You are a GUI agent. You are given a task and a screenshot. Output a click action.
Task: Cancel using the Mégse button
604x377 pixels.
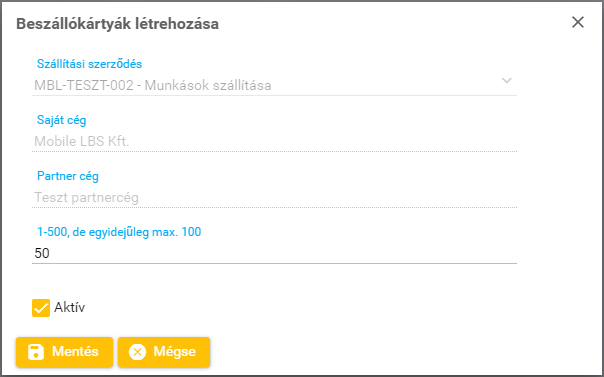point(164,352)
